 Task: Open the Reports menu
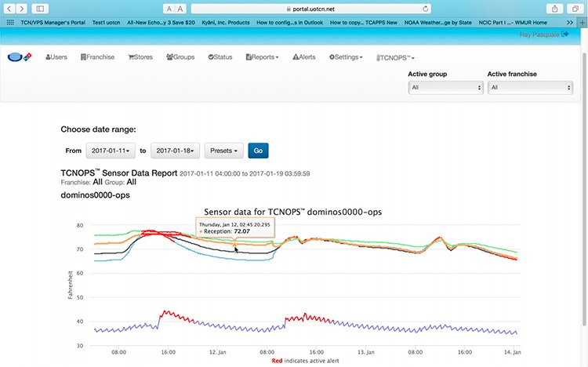point(262,57)
